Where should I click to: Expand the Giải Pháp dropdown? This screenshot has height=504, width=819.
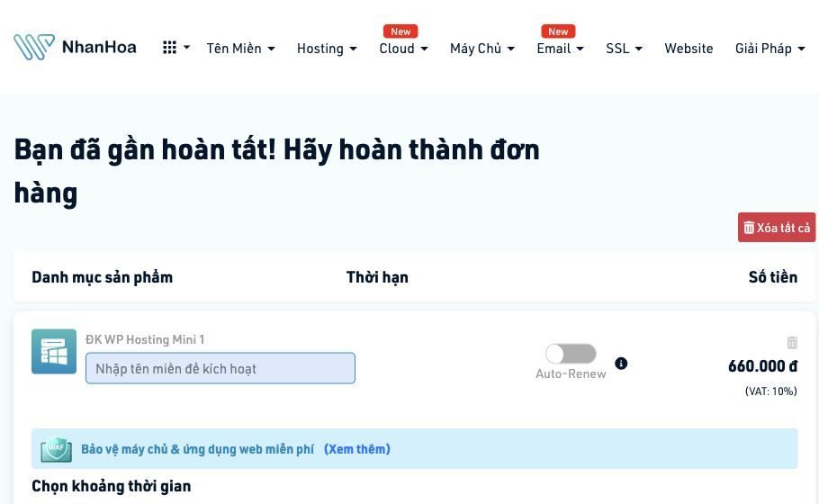[769, 49]
